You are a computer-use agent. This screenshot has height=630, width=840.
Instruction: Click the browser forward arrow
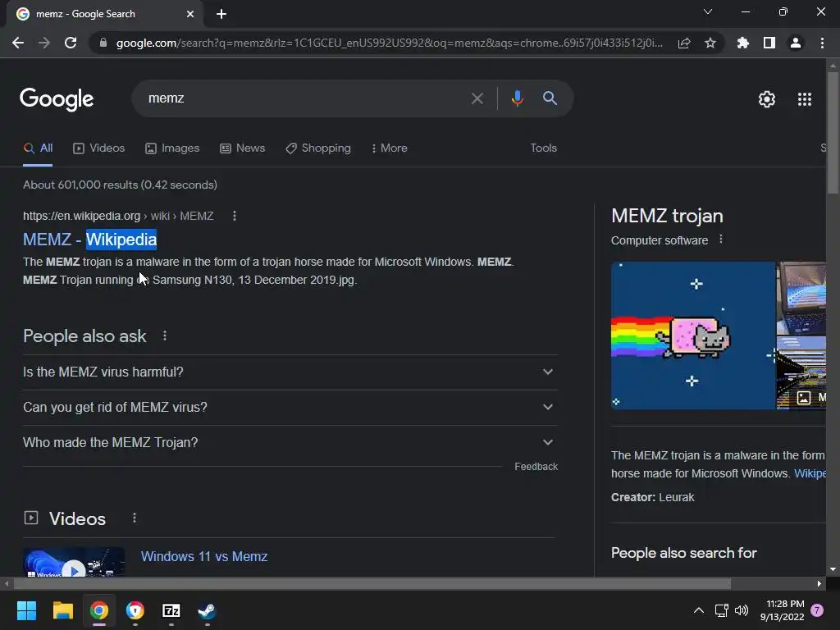(44, 43)
